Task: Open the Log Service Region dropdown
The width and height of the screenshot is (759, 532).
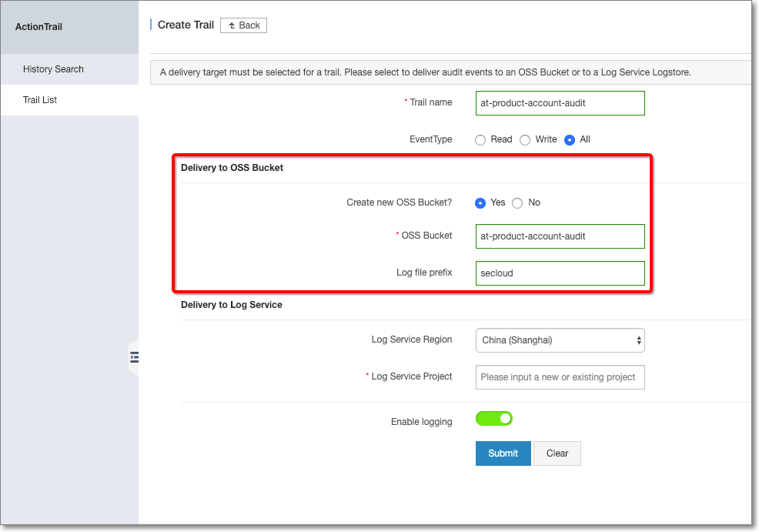Action: [560, 340]
